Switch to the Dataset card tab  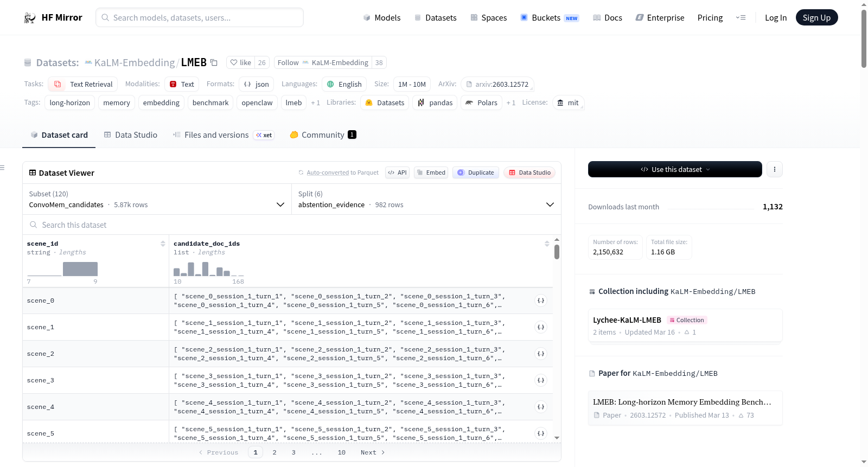point(59,135)
